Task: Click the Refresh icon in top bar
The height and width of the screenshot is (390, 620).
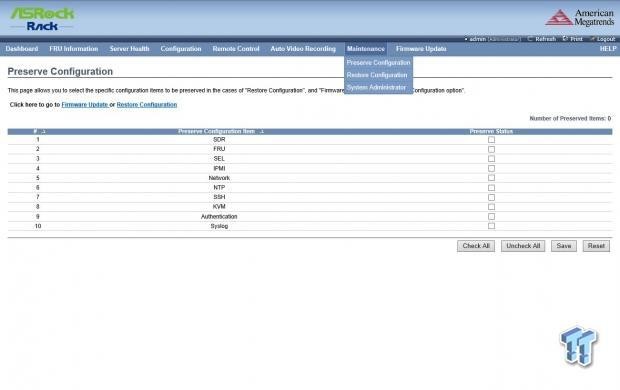Action: 530,39
